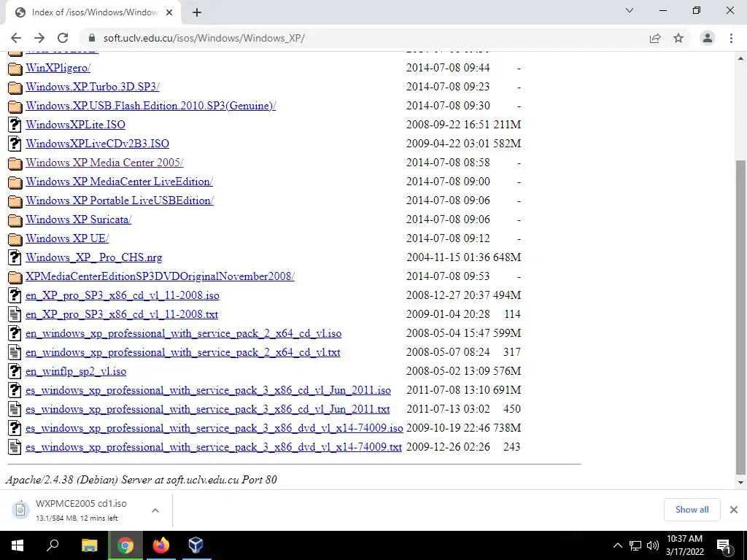
Task: Open the tab search chevron
Action: pyautogui.click(x=630, y=10)
